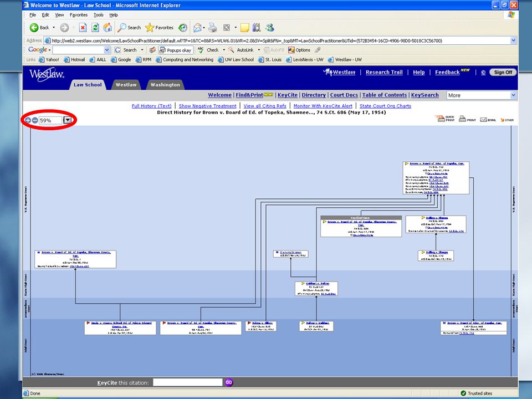Click the Westlaw Print icon

click(467, 119)
